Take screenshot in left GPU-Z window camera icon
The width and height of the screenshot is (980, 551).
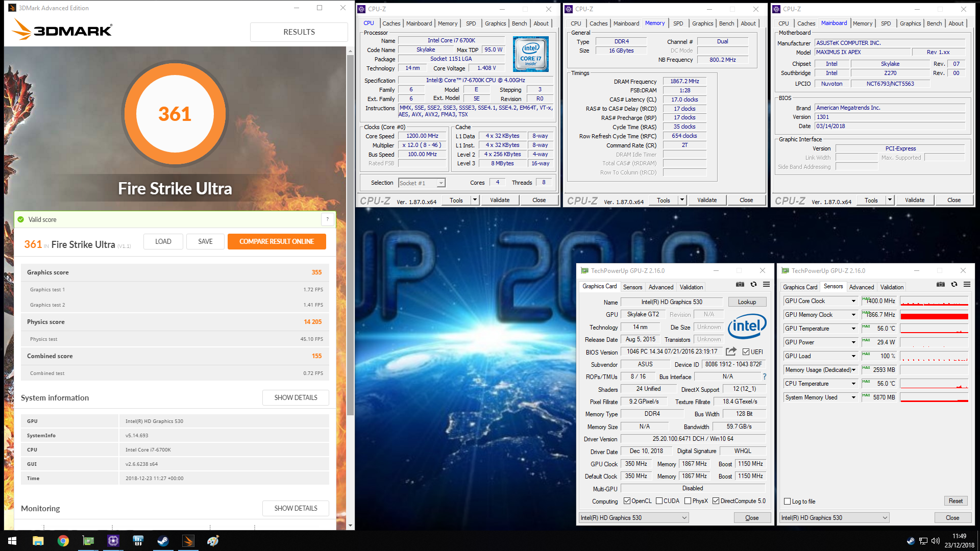tap(740, 285)
